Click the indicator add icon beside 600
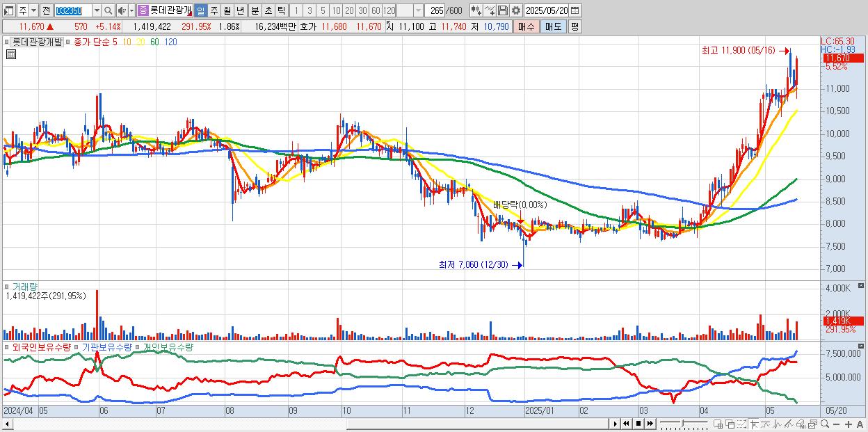 [x=476, y=10]
